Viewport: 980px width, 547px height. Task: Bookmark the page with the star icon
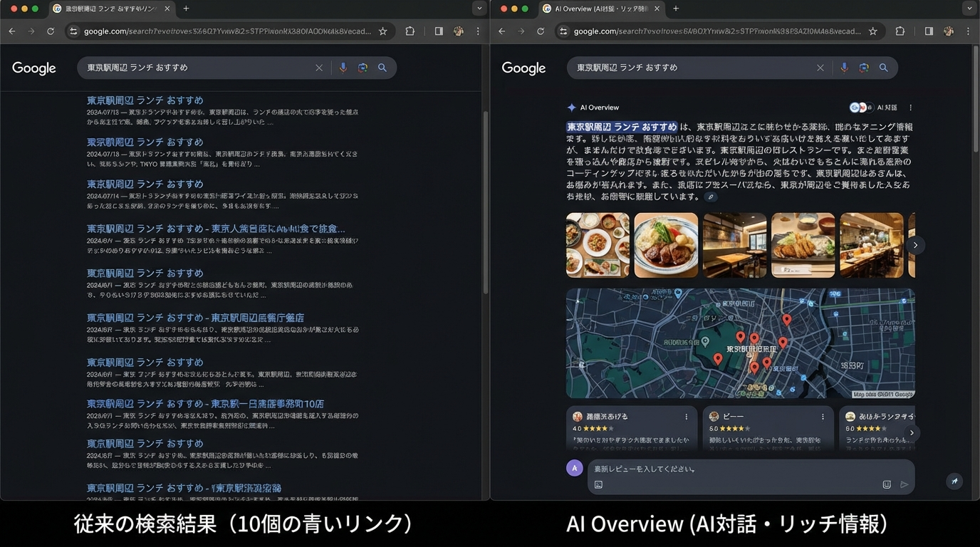click(872, 31)
